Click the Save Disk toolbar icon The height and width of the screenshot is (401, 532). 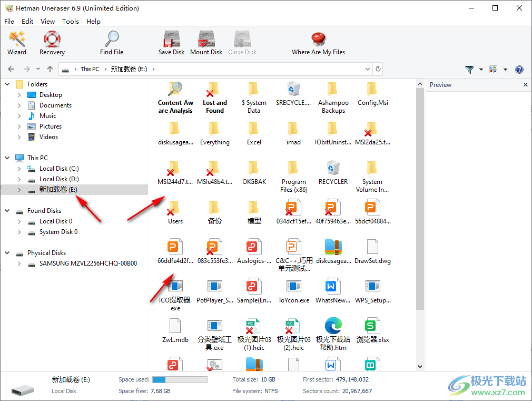click(x=172, y=43)
